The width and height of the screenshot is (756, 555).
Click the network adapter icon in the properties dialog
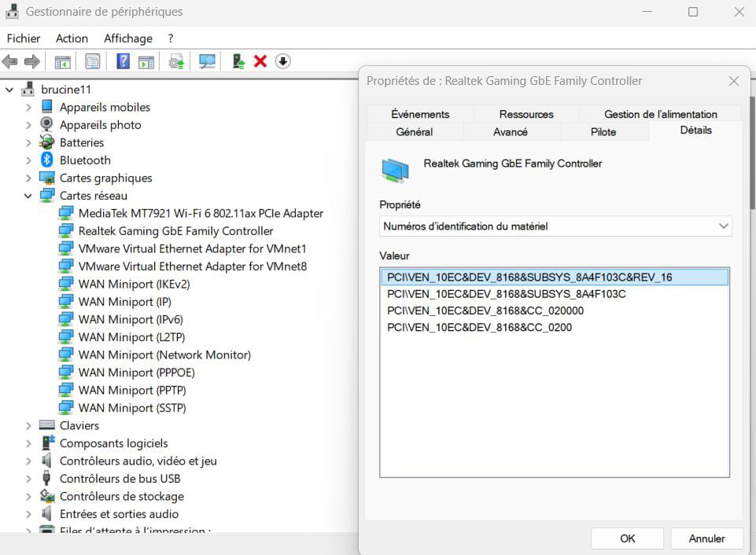pyautogui.click(x=396, y=170)
